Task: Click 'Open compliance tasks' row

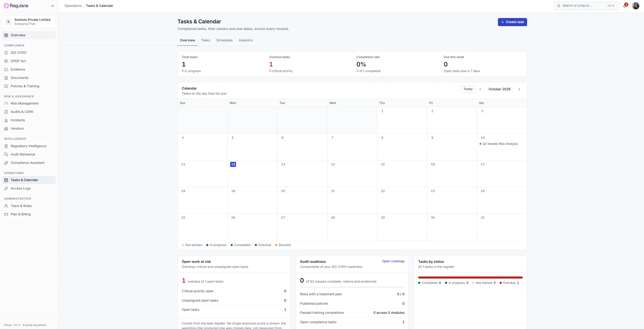Action: [352, 322]
